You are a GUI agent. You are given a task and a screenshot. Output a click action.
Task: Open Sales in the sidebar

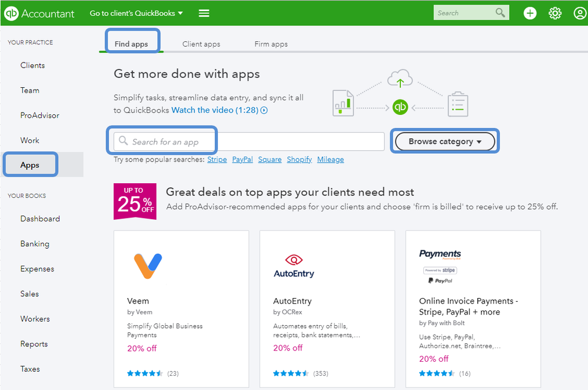[x=29, y=294]
